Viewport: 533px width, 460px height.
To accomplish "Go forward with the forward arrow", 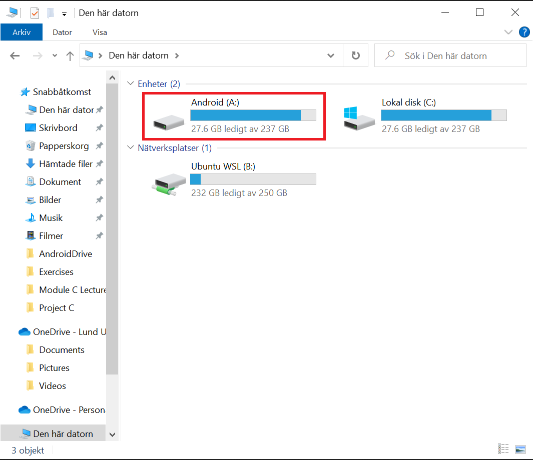I will point(37,55).
